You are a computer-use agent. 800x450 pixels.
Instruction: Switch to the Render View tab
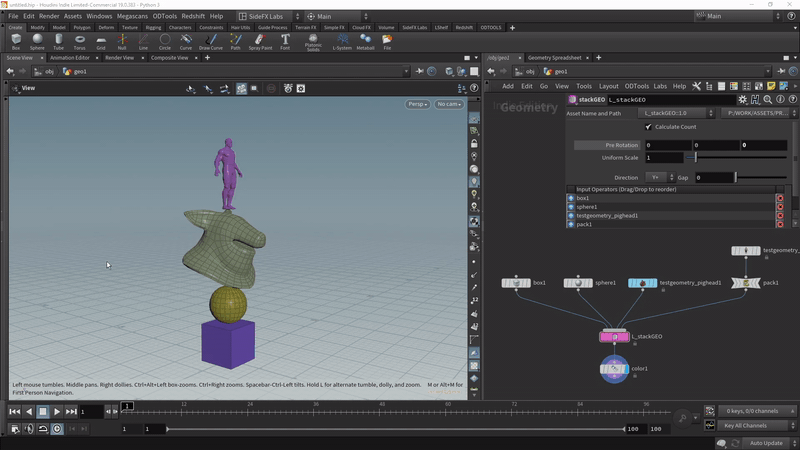tap(119, 58)
